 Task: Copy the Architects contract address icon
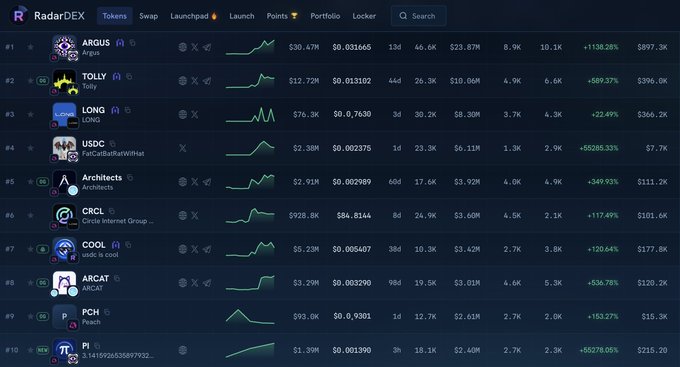(130, 177)
